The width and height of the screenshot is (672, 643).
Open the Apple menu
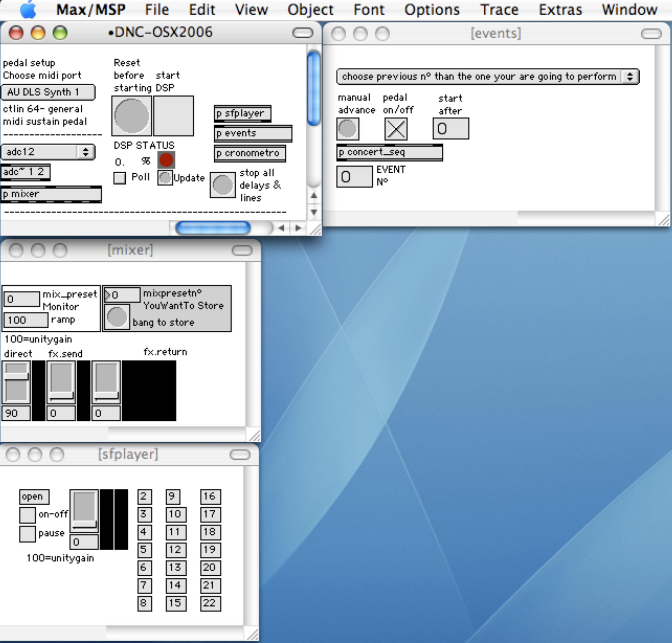pyautogui.click(x=28, y=10)
